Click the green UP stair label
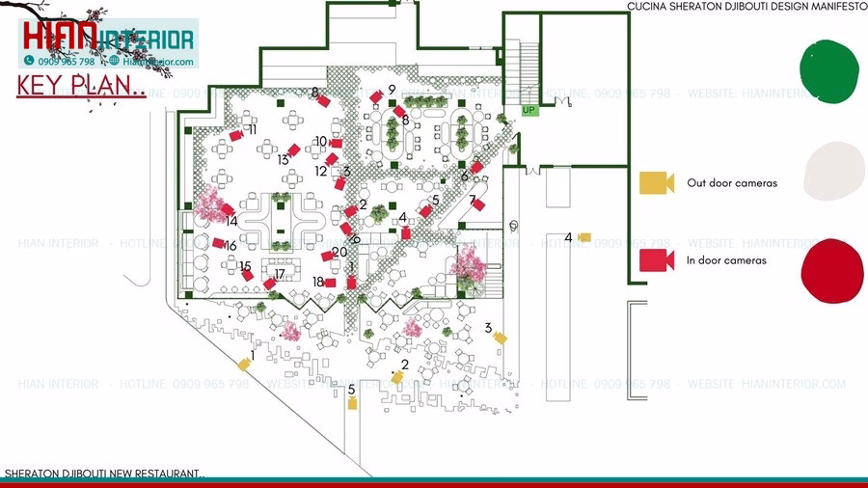The width and height of the screenshot is (868, 488). (x=529, y=110)
